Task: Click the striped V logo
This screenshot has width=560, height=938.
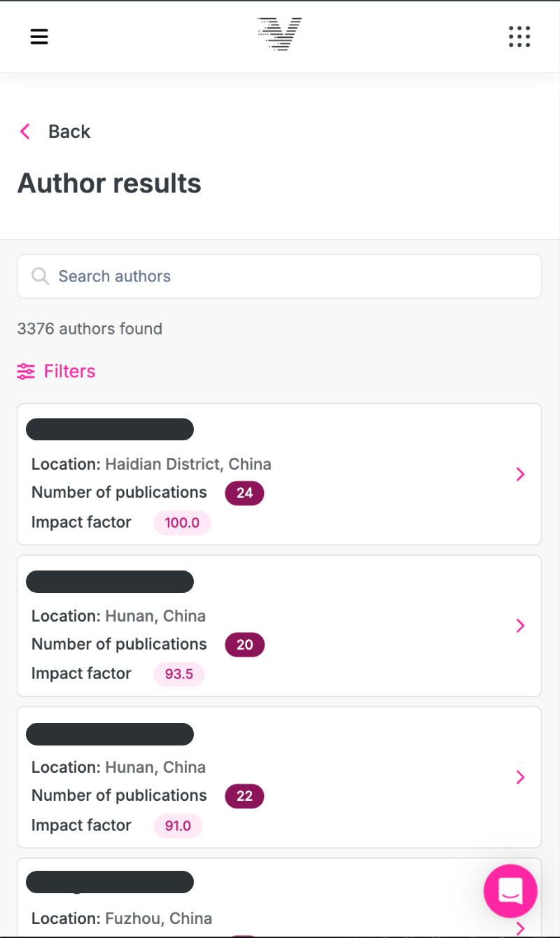Action: [279, 34]
